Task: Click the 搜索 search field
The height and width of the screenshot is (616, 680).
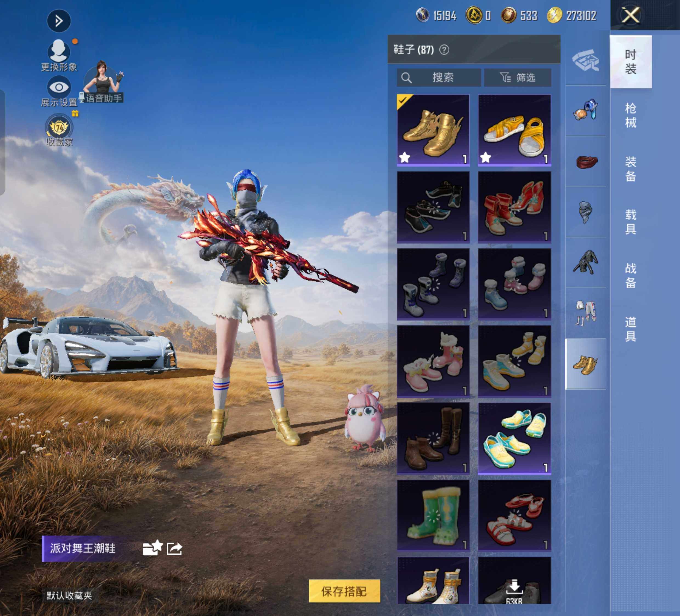Action: (439, 78)
